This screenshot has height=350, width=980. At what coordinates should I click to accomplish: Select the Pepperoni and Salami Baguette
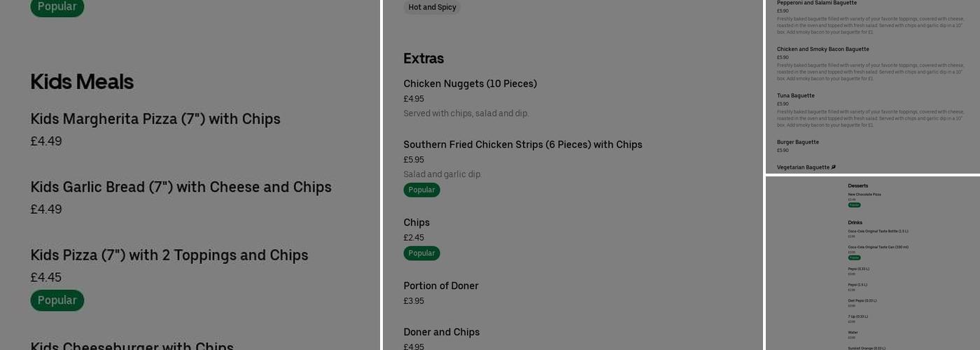tap(816, 3)
